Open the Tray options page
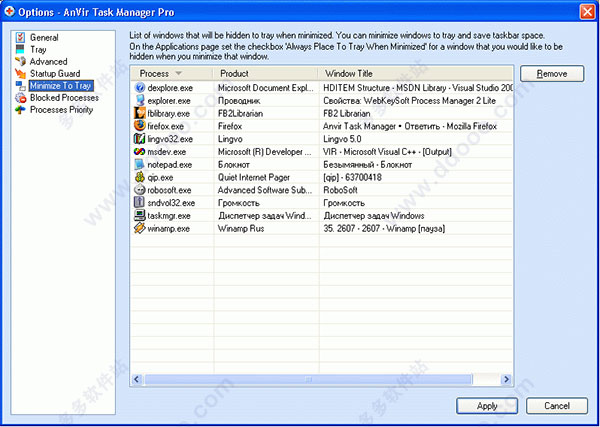Viewport: 600px width, 427px height. click(38, 49)
